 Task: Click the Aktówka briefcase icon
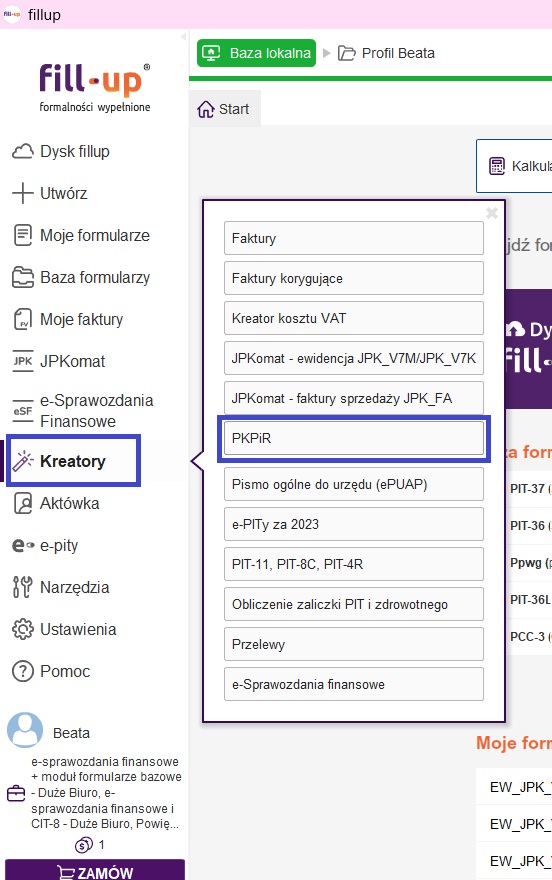point(22,503)
